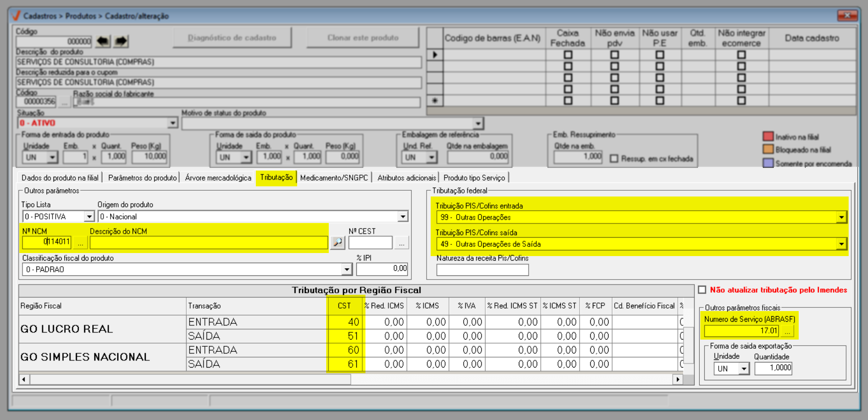
Task: Open Situação dropdown showing 0 - ATIVO
Action: coord(172,123)
